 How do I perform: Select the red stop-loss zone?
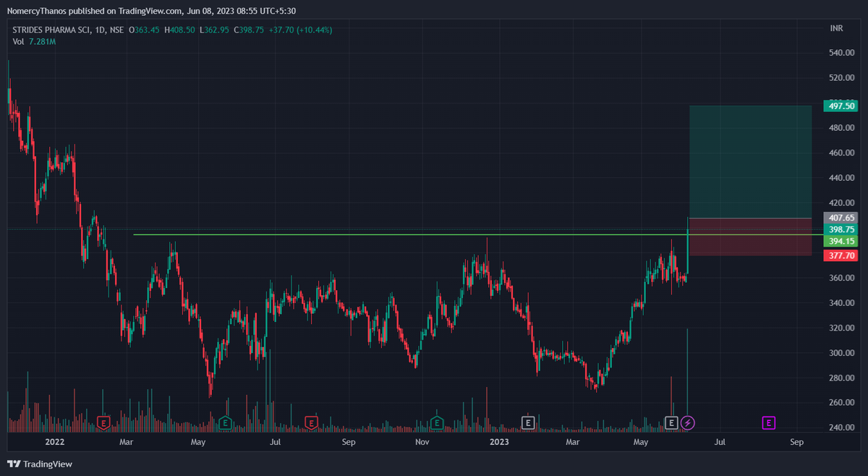(751, 237)
